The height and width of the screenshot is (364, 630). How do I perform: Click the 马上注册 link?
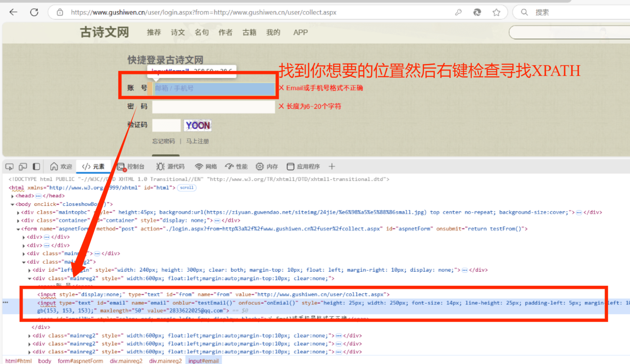coord(198,141)
